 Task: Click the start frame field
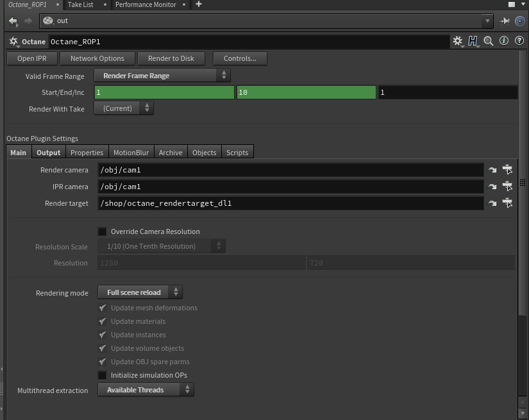pos(164,92)
